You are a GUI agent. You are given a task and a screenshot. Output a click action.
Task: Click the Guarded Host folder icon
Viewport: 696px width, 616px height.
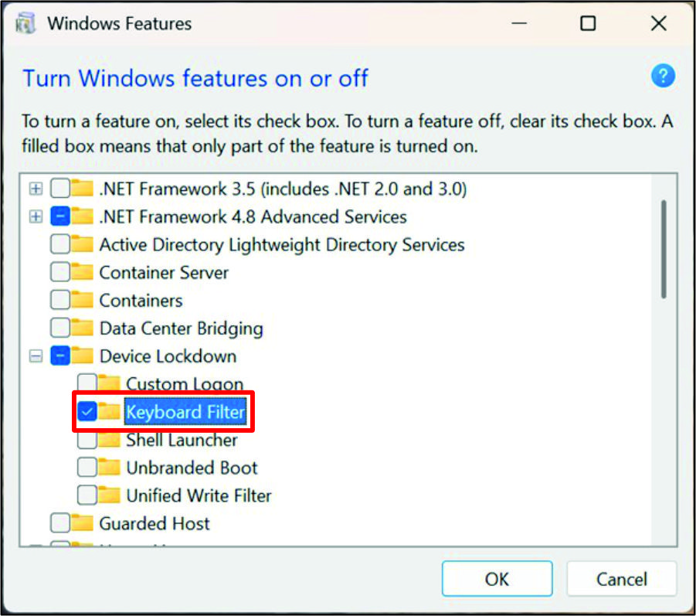click(x=82, y=522)
